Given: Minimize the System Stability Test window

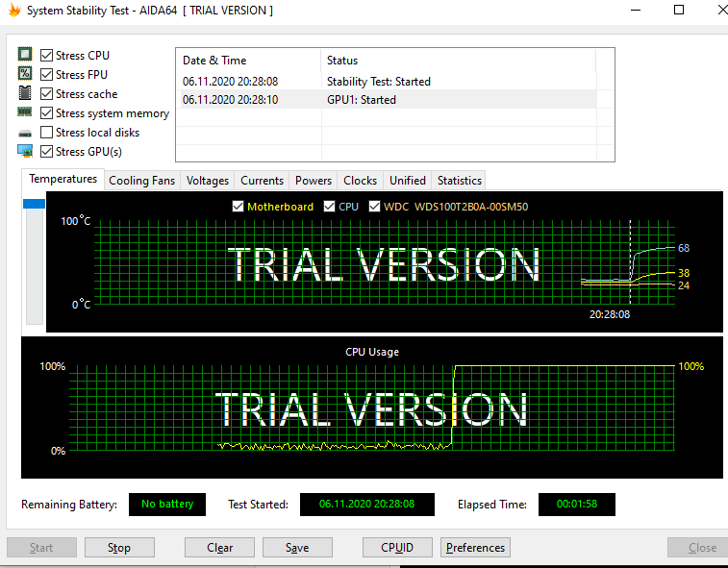Looking at the screenshot, I should click(x=636, y=11).
